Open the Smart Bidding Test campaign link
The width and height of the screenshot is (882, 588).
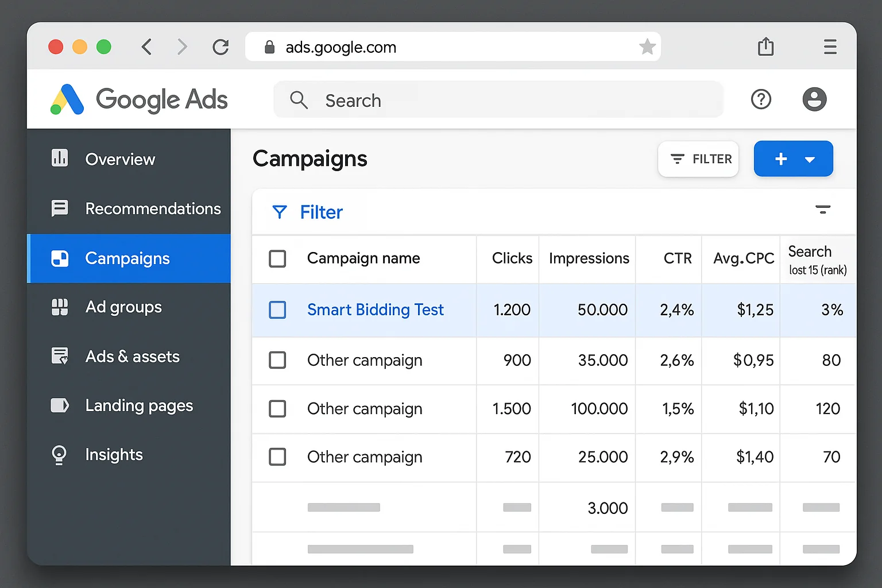tap(376, 310)
